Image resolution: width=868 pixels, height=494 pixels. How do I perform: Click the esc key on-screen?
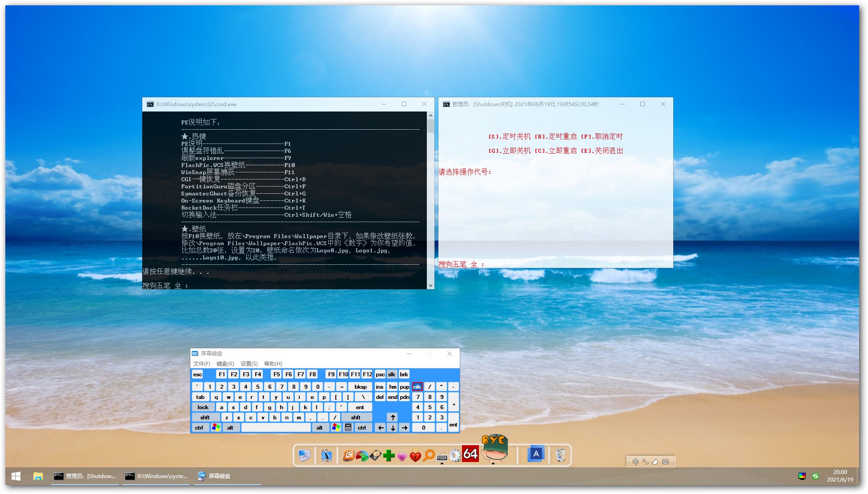tap(198, 374)
